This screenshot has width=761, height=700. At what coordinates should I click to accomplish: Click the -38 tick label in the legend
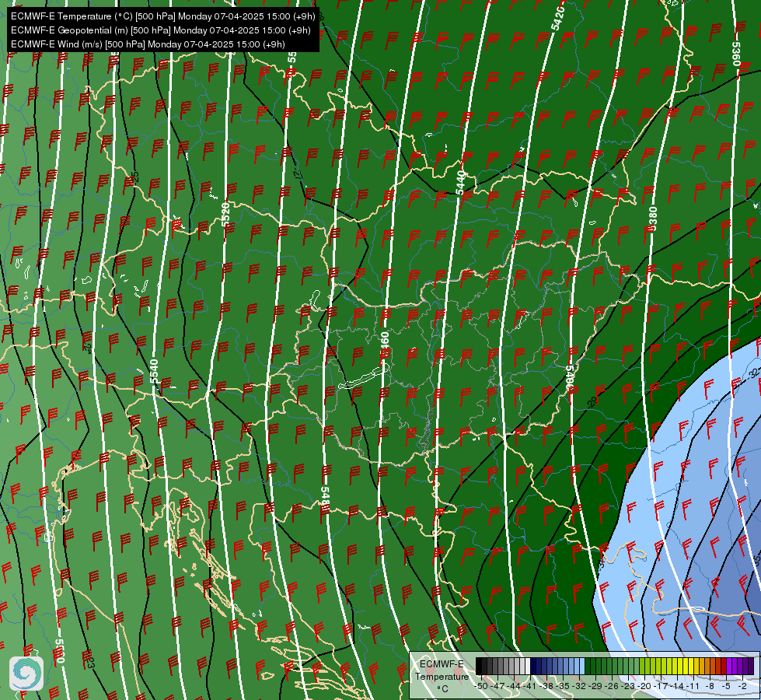pos(546,686)
